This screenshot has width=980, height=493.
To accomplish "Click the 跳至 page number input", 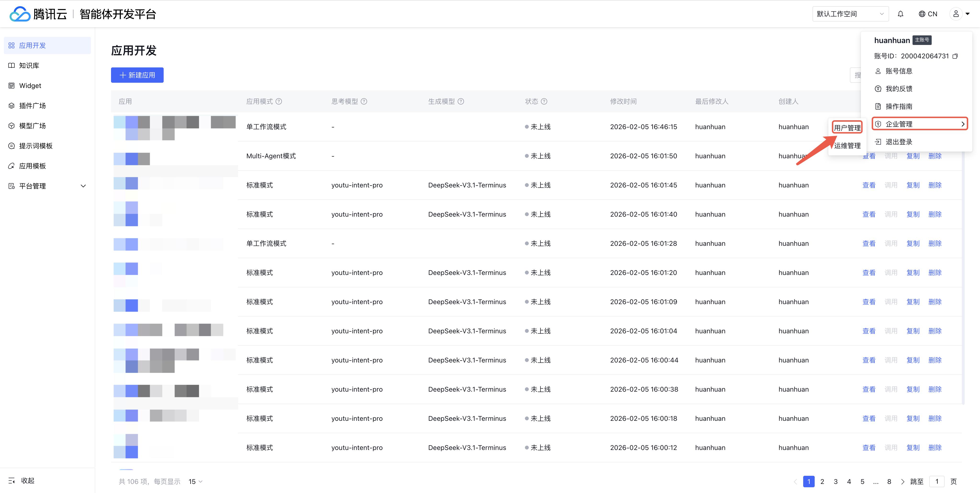I will click(x=937, y=482).
